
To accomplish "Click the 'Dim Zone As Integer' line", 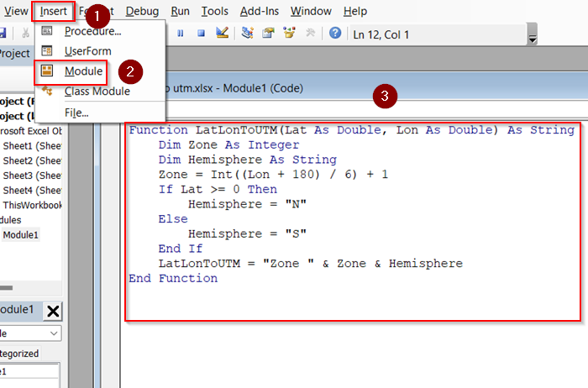I will coord(228,144).
